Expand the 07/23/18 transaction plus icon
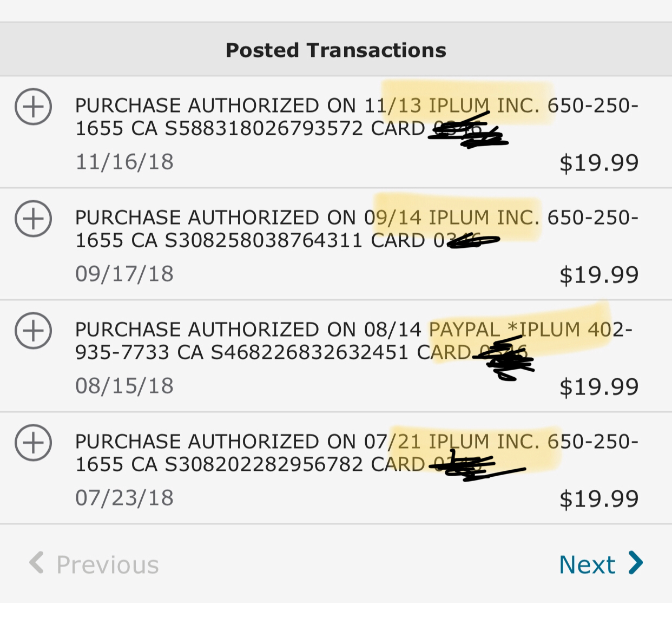 33,443
